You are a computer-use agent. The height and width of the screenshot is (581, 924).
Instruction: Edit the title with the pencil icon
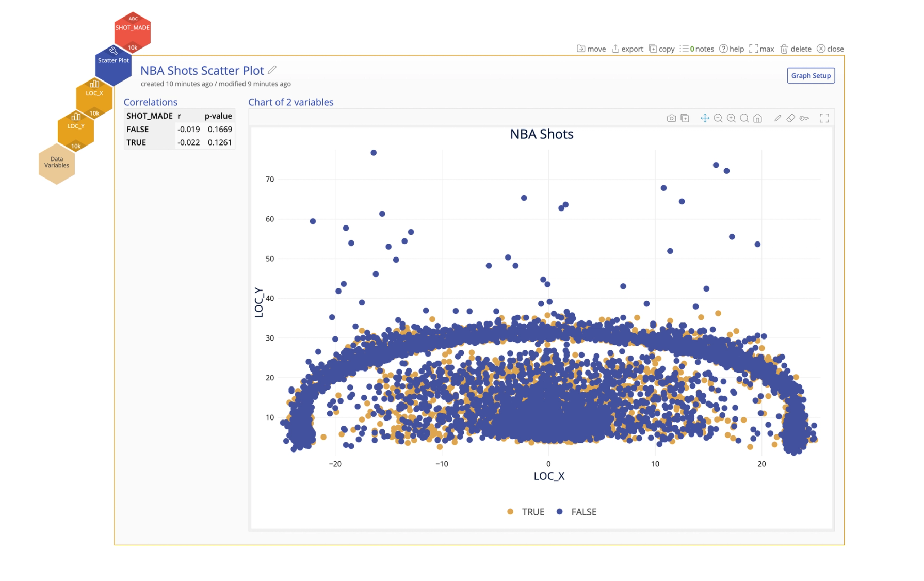click(x=272, y=70)
